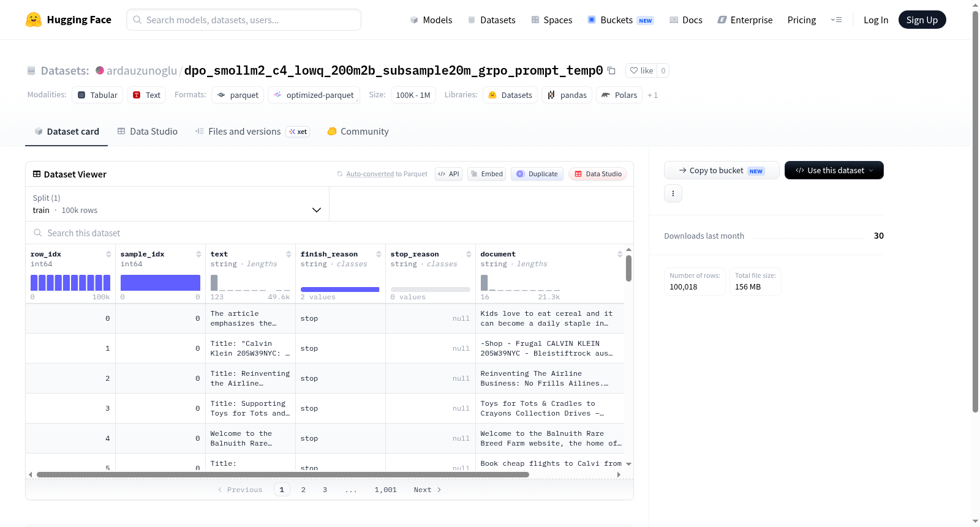The image size is (980, 527).
Task: Sort the text column
Action: [288, 254]
